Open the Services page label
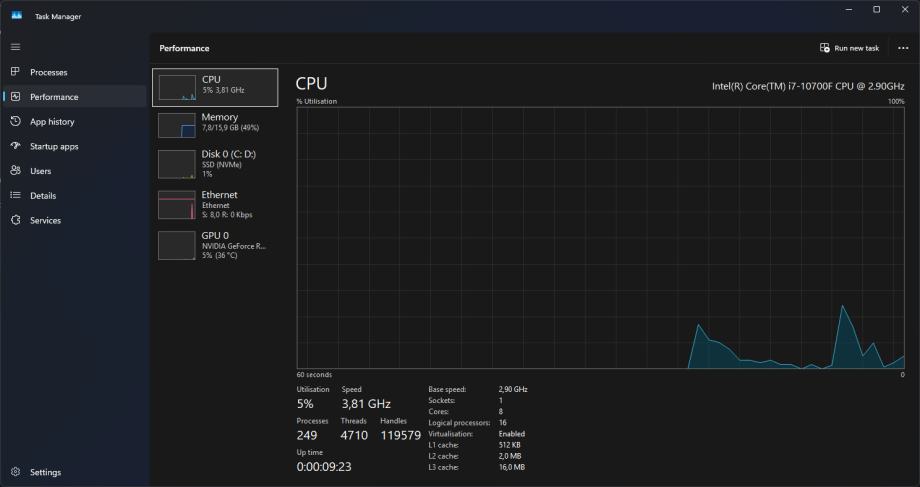The width and height of the screenshot is (920, 487). (x=45, y=221)
